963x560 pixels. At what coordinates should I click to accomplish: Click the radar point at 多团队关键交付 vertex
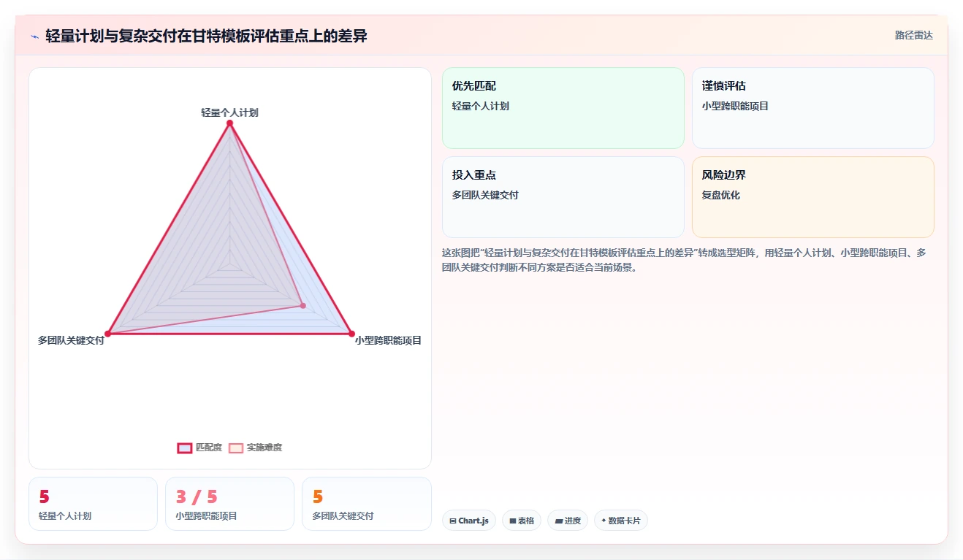pyautogui.click(x=107, y=334)
